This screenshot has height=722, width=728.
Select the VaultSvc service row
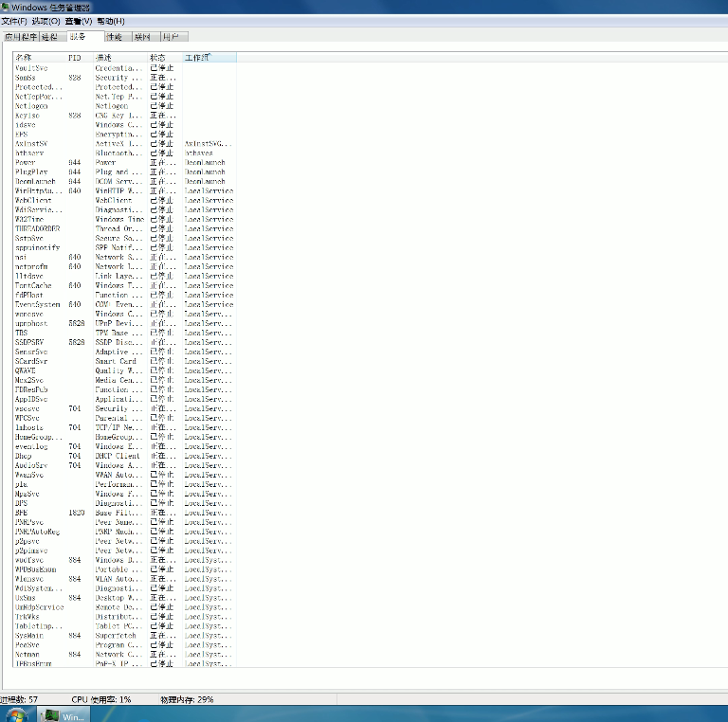point(125,68)
